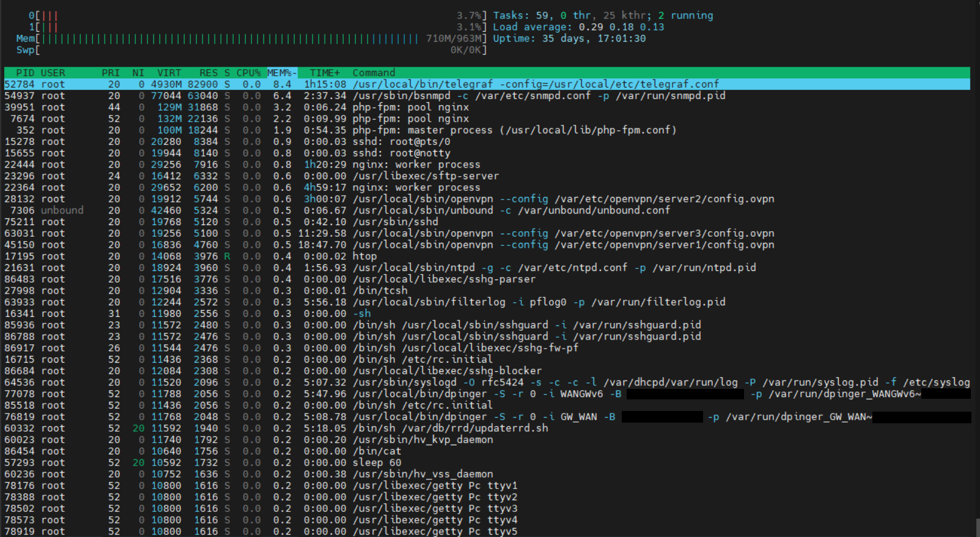Screen dimensions: 980x537
Task: Sort by the USER column header
Action: pyautogui.click(x=53, y=73)
